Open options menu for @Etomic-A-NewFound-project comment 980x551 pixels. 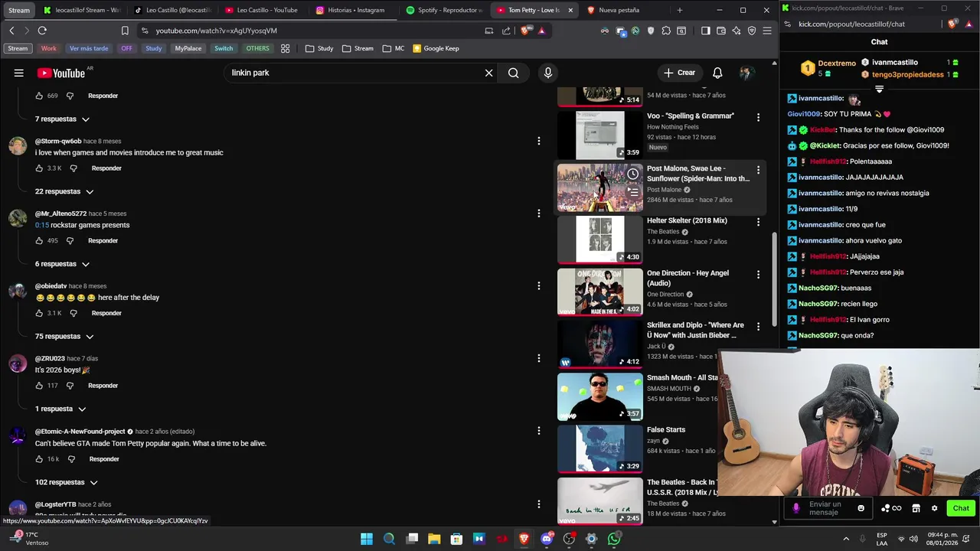(x=538, y=431)
